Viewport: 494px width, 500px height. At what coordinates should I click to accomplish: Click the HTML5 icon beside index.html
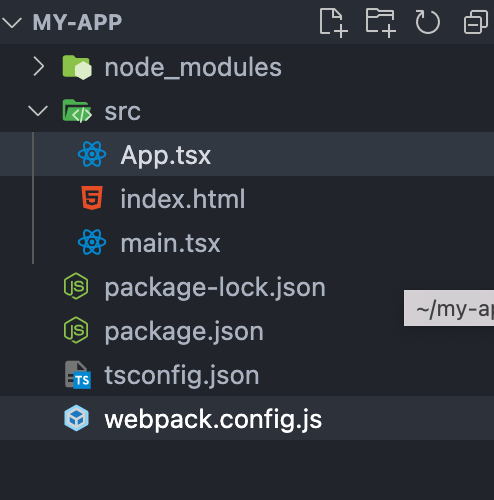tap(92, 198)
